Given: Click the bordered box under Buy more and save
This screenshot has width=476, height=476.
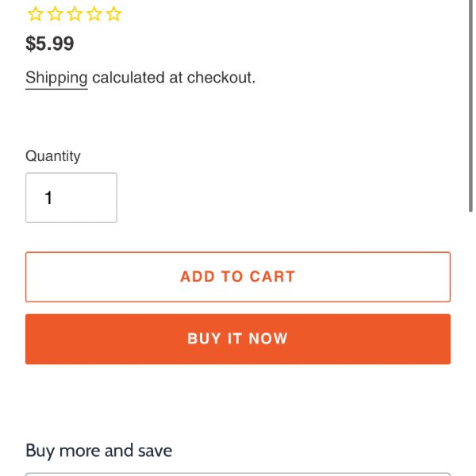Looking at the screenshot, I should point(238,474).
